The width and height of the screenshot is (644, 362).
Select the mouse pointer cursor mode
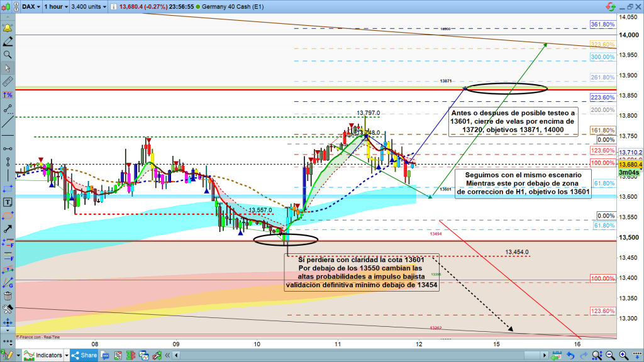[x=8, y=69]
